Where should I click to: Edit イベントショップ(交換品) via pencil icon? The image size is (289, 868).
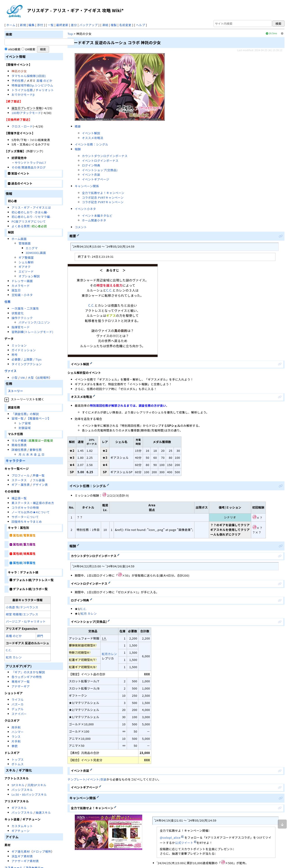[108, 621]
